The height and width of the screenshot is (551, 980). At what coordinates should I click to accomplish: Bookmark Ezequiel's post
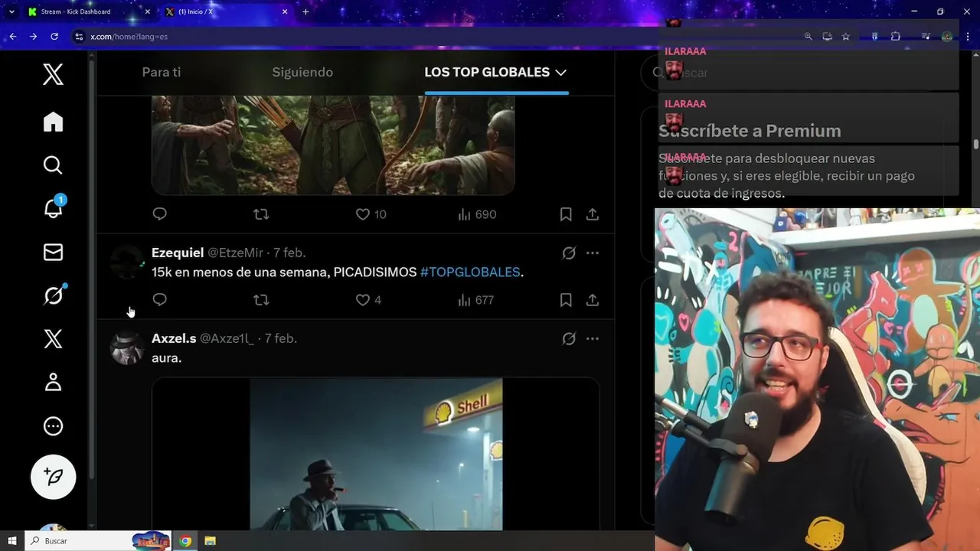(x=566, y=300)
